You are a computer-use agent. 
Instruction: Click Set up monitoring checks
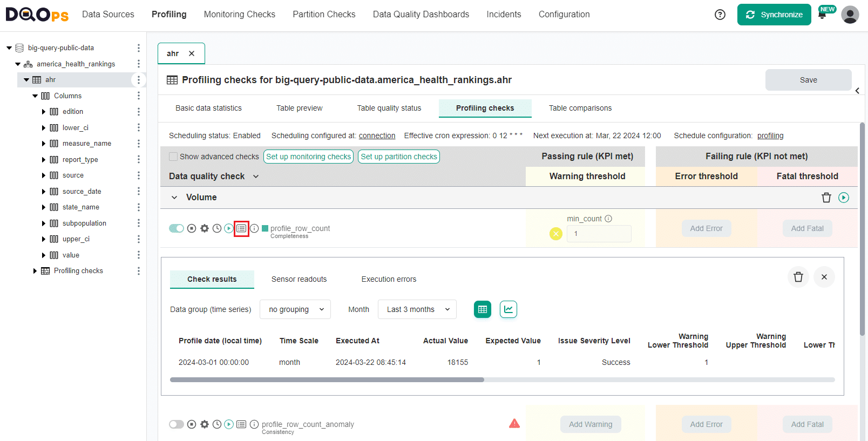click(x=308, y=157)
